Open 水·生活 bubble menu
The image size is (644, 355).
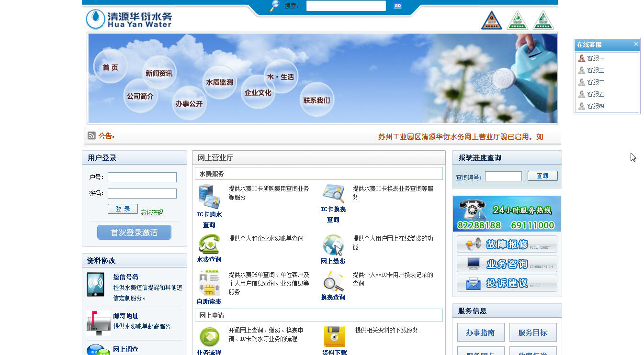pyautogui.click(x=281, y=77)
